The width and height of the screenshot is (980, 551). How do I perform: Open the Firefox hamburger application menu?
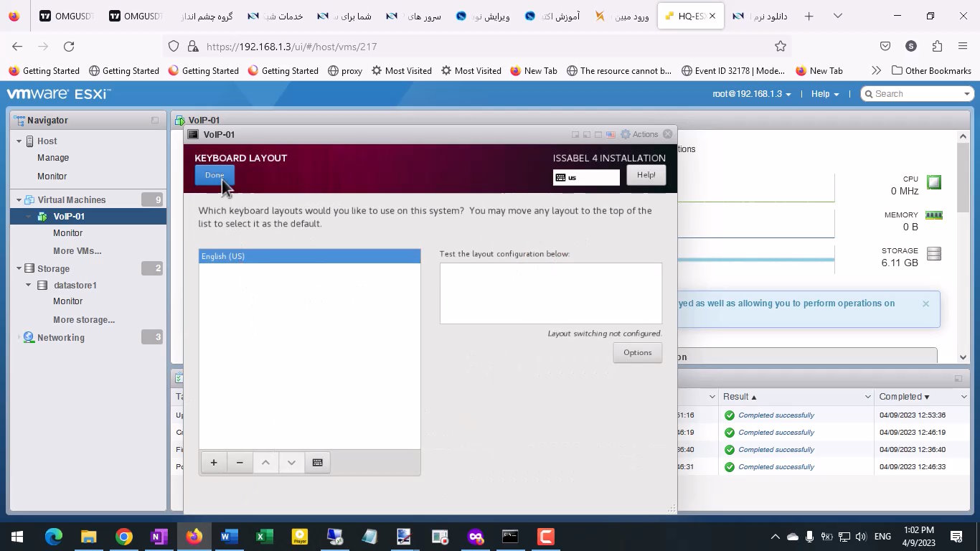[x=963, y=46]
